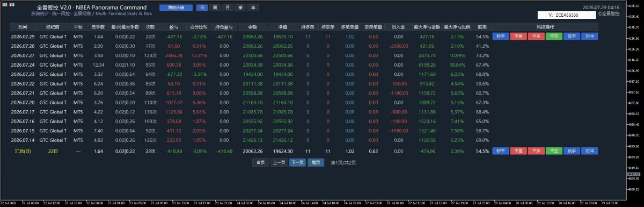
Task: Click the 22日 cell in summary row
Action: coord(53,152)
